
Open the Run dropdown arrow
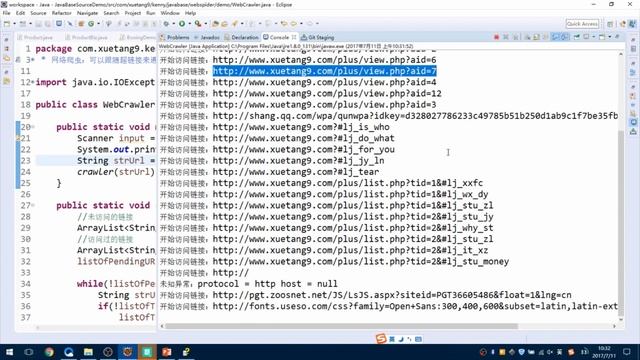click(189, 24)
